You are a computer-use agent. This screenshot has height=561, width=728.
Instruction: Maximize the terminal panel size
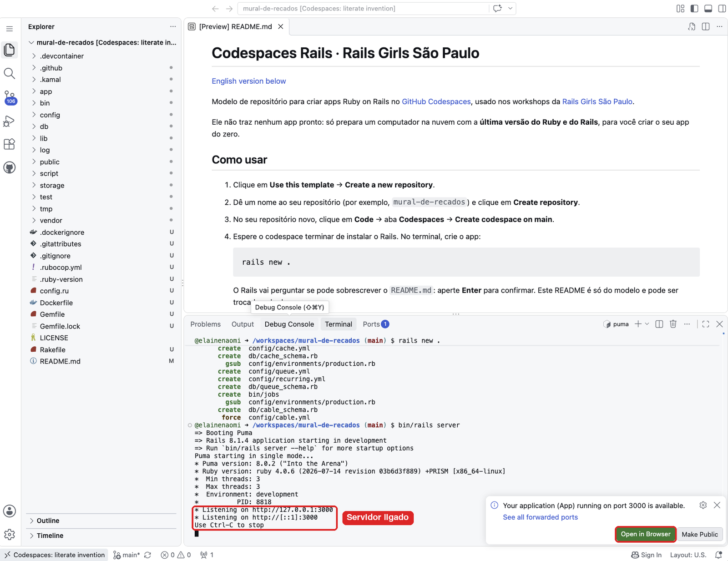[x=706, y=324]
